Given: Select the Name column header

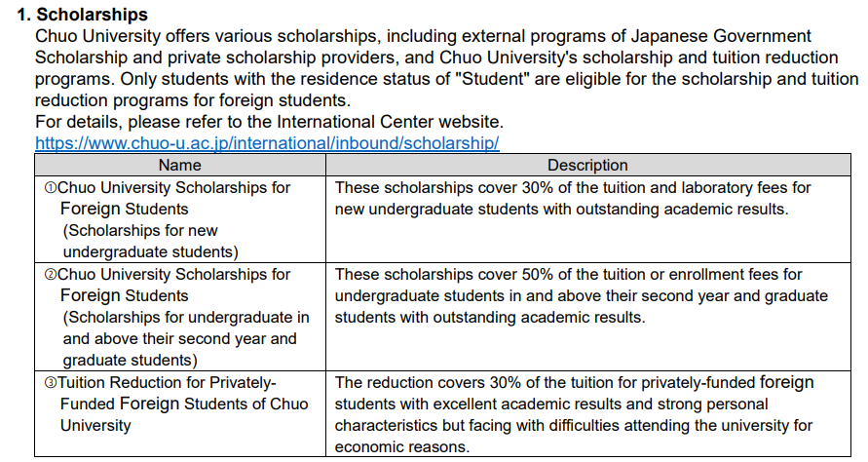Looking at the screenshot, I should pos(180,165).
